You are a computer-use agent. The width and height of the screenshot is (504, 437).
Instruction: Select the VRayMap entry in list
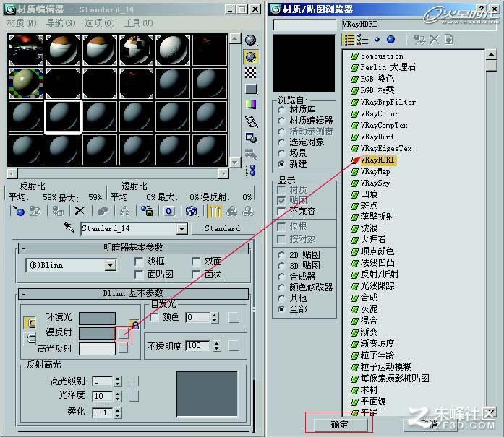pos(375,171)
